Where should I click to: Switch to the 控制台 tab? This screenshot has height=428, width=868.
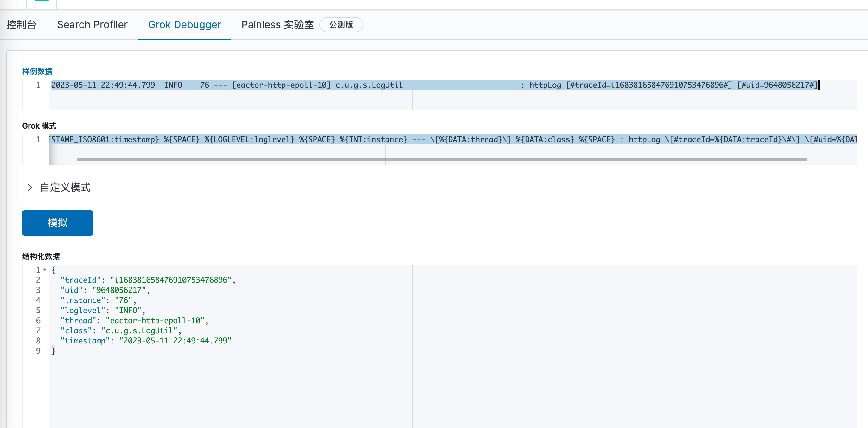(21, 25)
